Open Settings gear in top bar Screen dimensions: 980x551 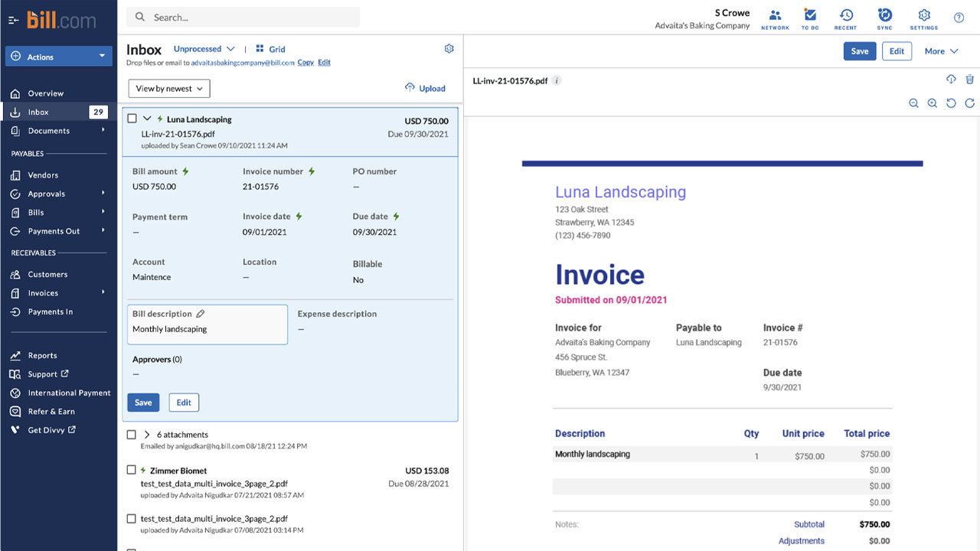point(924,18)
